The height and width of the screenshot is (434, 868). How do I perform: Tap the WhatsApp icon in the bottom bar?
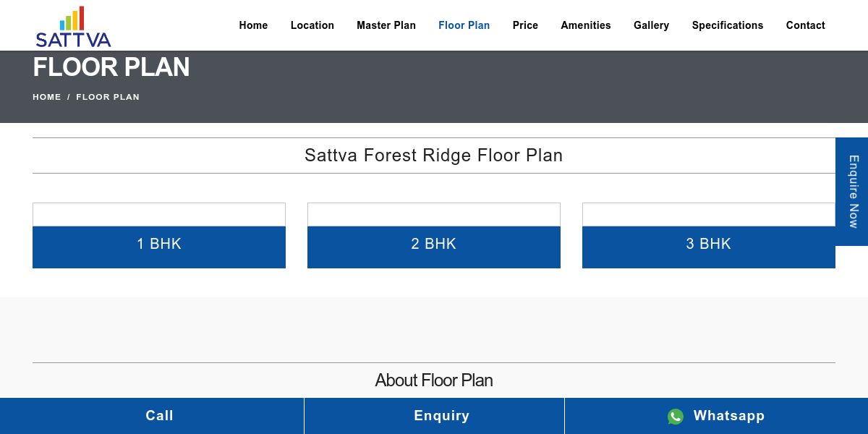(x=676, y=417)
